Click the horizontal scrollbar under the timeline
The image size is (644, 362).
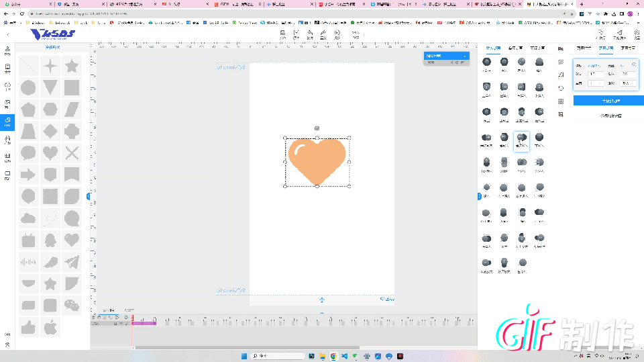coord(248,348)
